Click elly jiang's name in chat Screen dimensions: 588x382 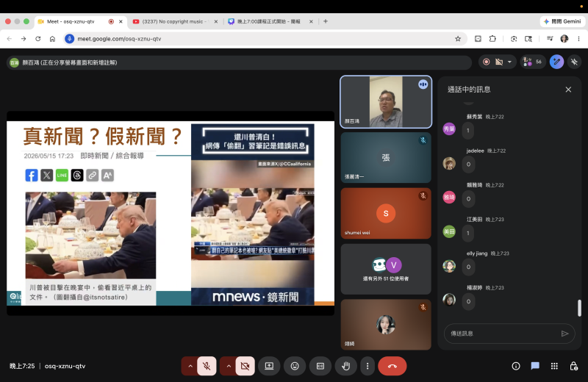click(x=476, y=253)
